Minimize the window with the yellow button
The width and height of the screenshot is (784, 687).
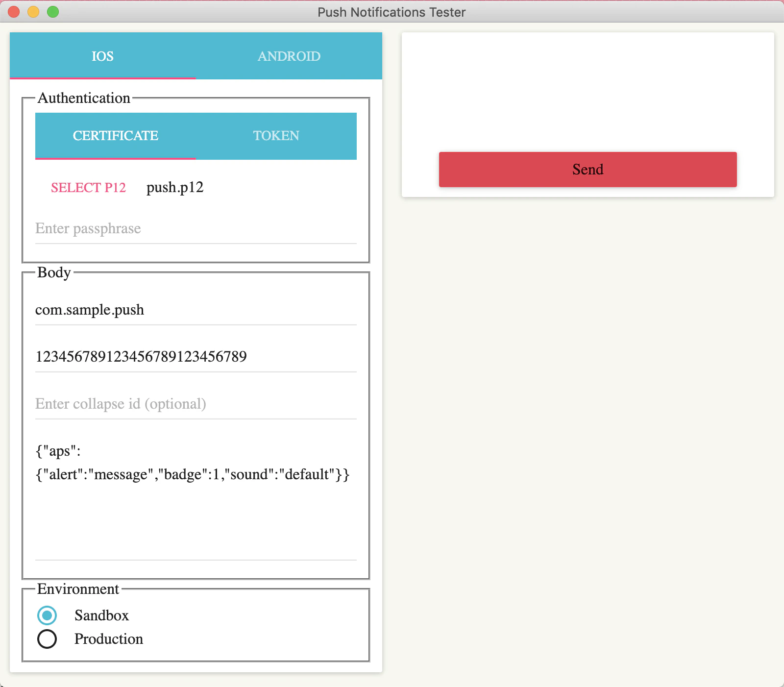click(33, 12)
